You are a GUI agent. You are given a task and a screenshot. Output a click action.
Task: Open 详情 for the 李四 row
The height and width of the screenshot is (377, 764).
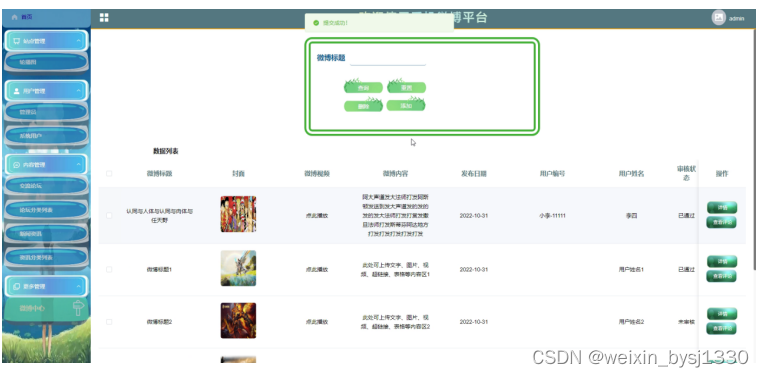click(722, 207)
